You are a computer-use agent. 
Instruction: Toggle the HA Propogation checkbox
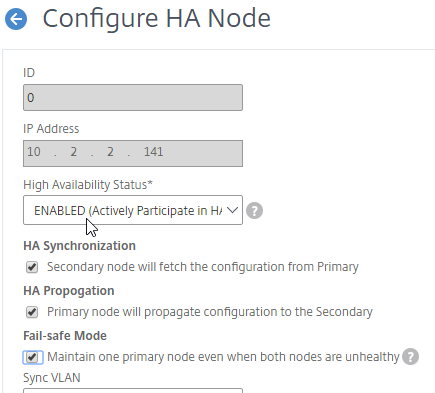point(32,312)
